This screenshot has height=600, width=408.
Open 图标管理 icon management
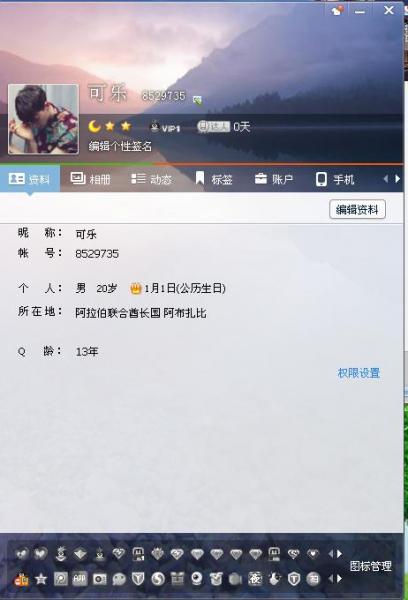pyautogui.click(x=370, y=566)
